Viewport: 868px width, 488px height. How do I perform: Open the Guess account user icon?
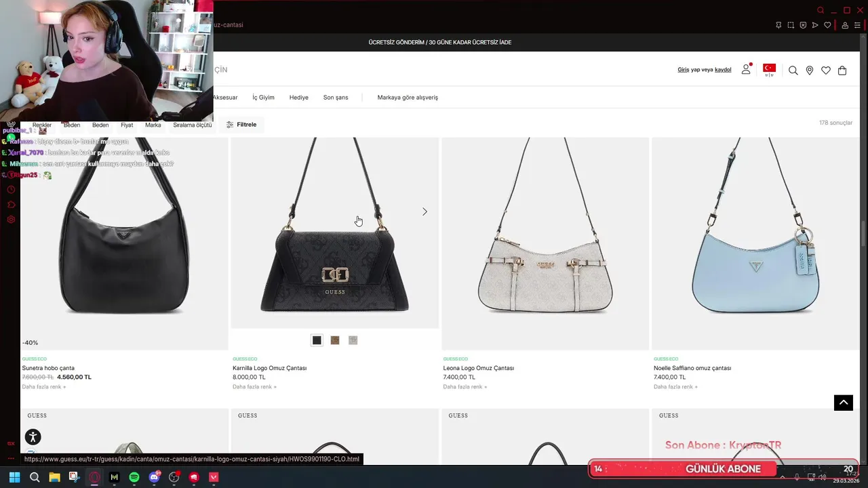tap(746, 69)
